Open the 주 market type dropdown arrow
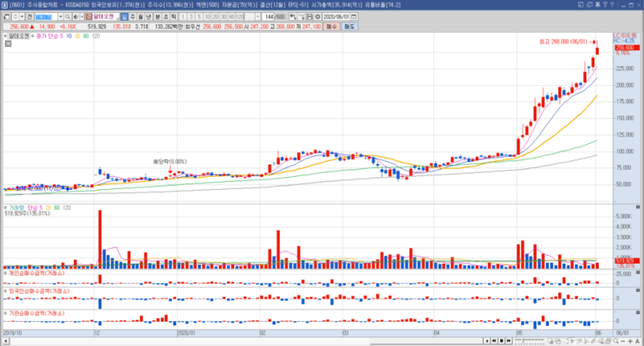The width and height of the screenshot is (644, 346). pos(22,16)
